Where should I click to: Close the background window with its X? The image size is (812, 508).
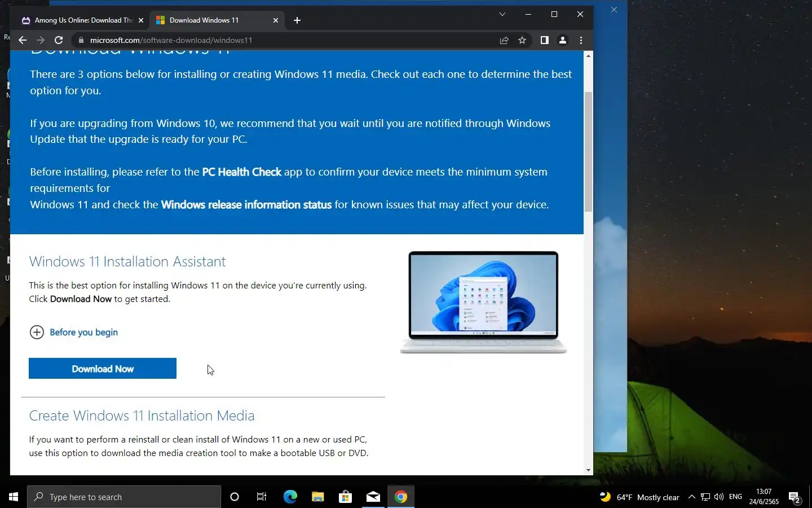pos(614,10)
